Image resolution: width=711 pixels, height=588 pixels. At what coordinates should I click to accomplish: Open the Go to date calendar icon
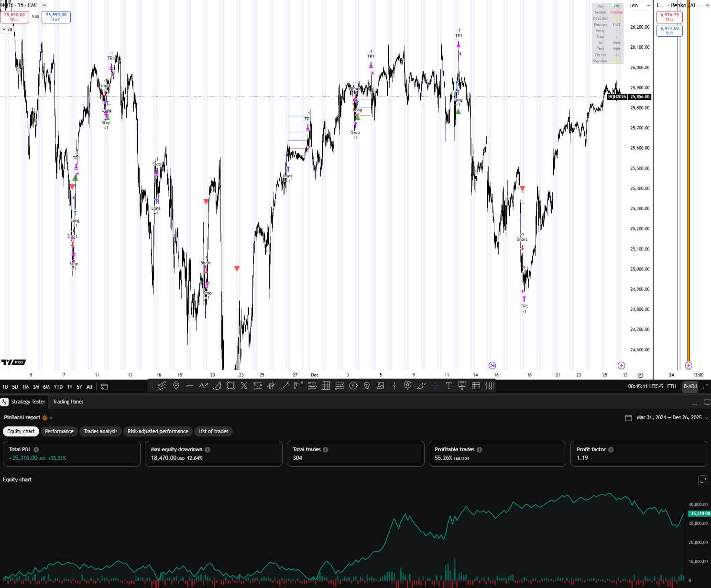coord(104,387)
